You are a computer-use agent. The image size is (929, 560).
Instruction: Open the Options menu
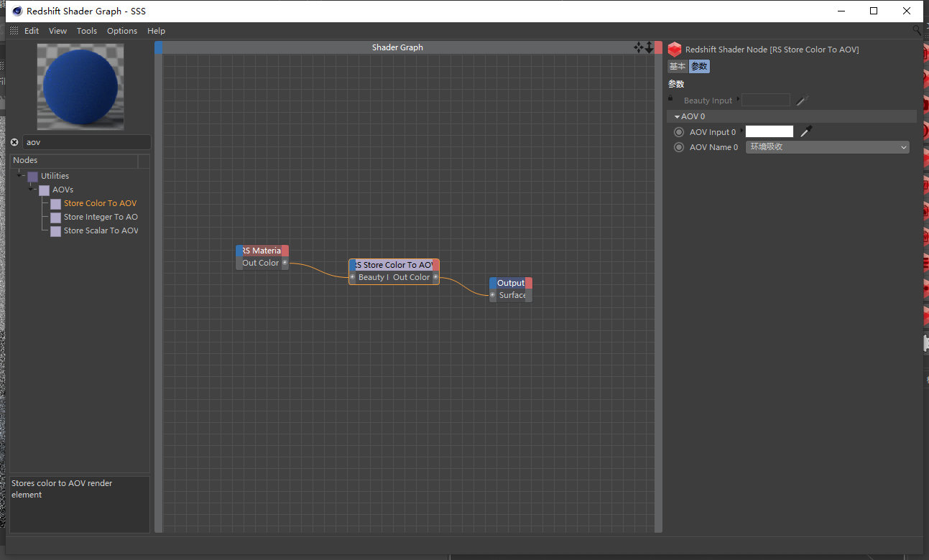tap(122, 31)
